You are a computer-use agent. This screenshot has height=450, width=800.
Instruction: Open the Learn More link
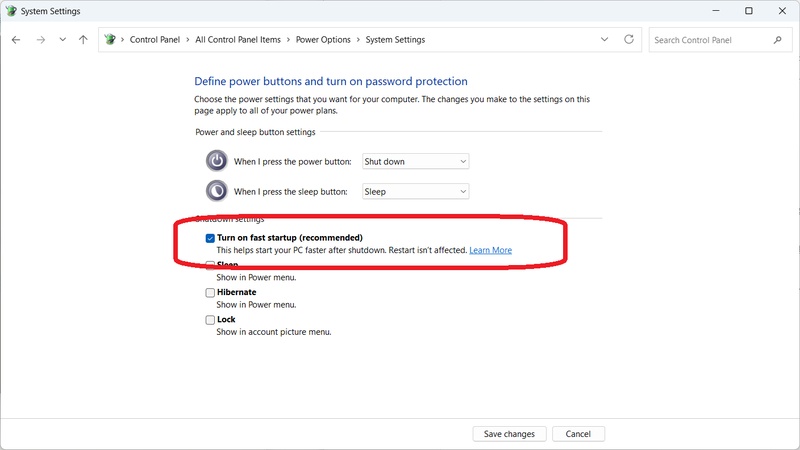coord(490,250)
